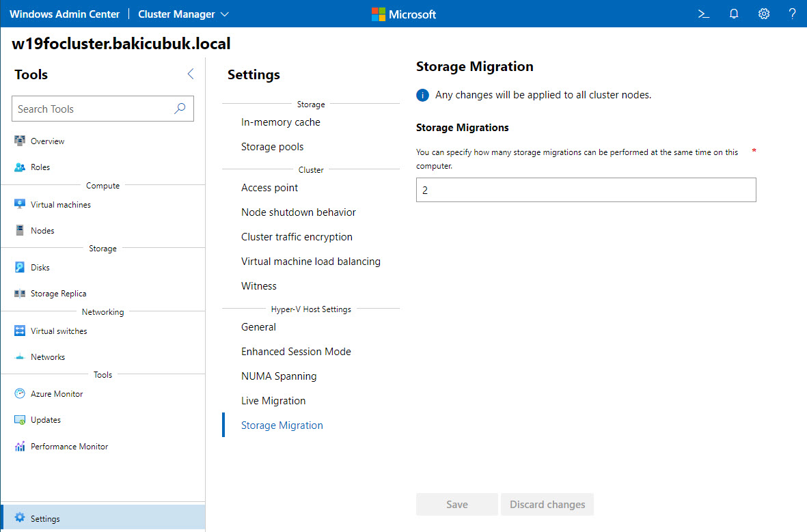
Task: Click the Disks icon
Action: pyautogui.click(x=20, y=267)
